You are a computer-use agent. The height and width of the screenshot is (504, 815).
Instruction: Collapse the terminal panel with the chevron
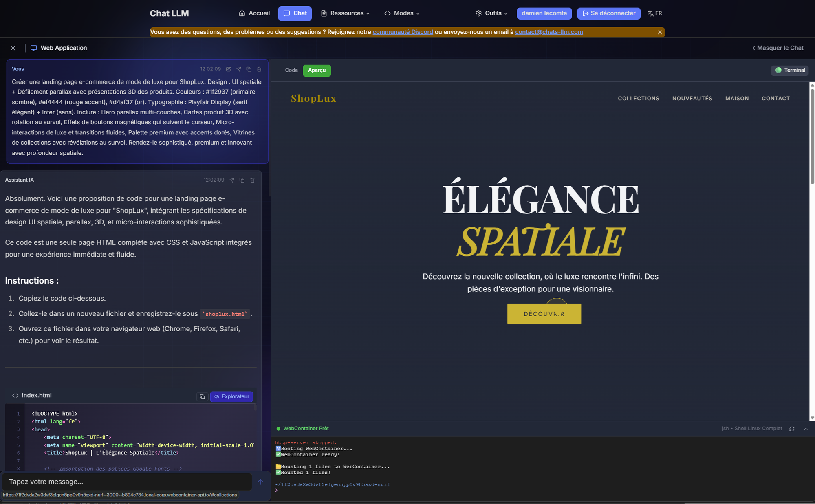tap(806, 429)
